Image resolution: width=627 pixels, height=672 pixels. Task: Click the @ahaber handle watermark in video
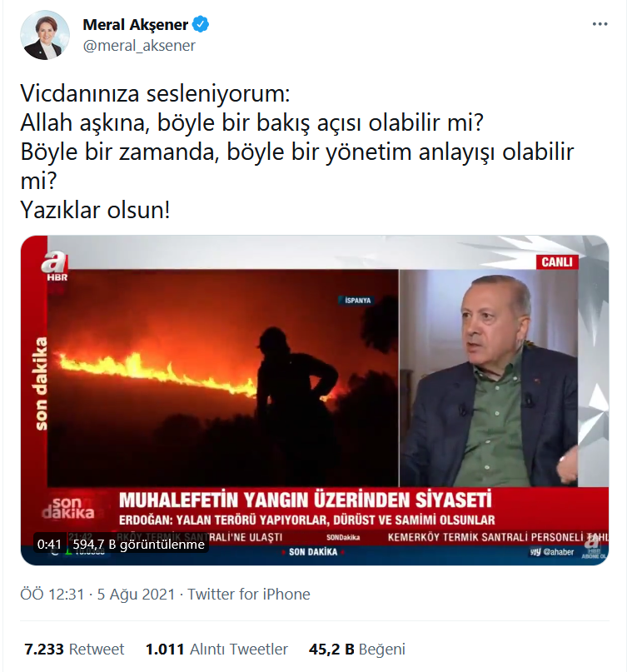552,552
